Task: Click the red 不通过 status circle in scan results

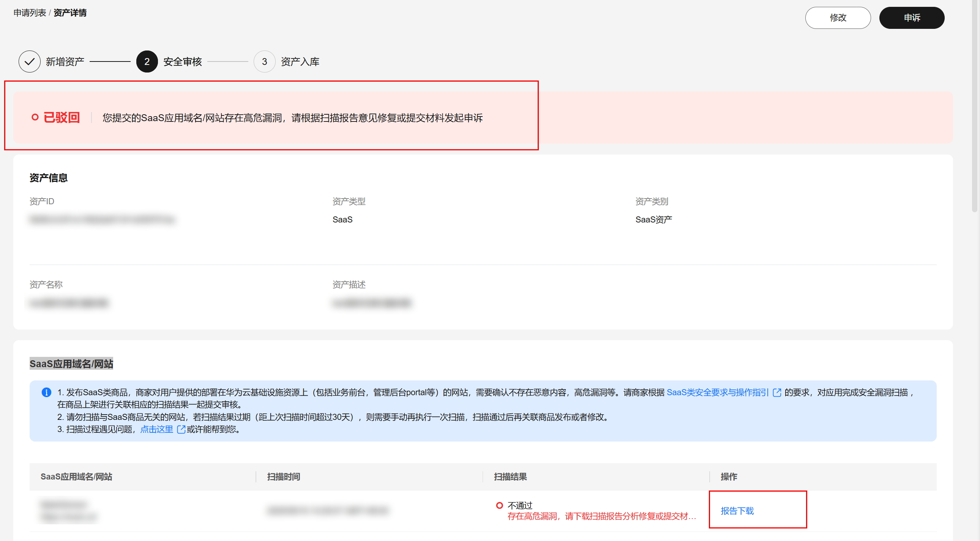Action: point(500,505)
